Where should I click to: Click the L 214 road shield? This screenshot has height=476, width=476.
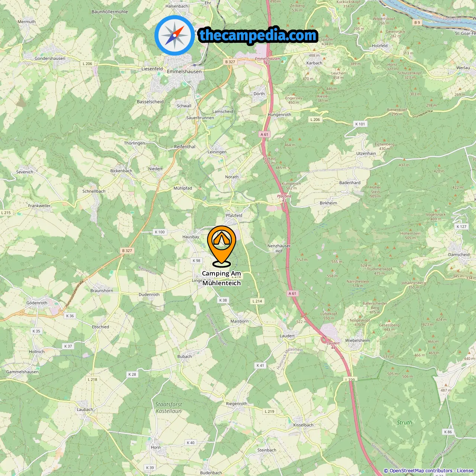point(257,301)
